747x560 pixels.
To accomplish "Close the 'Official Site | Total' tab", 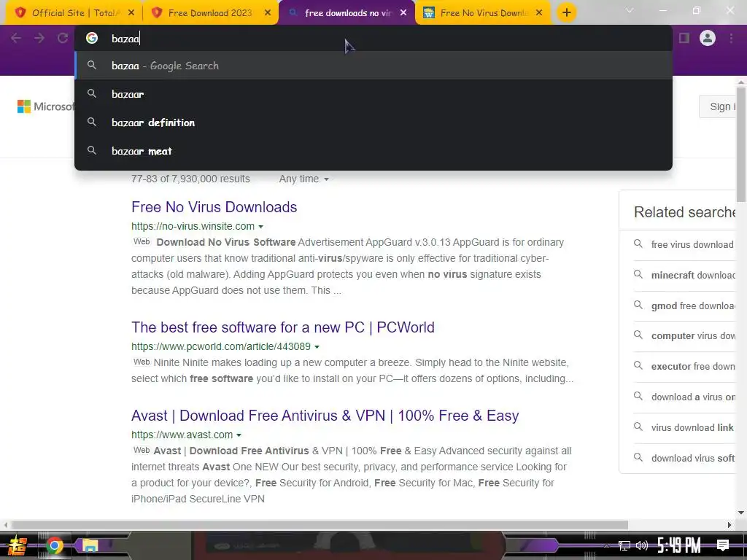I will pos(131,13).
